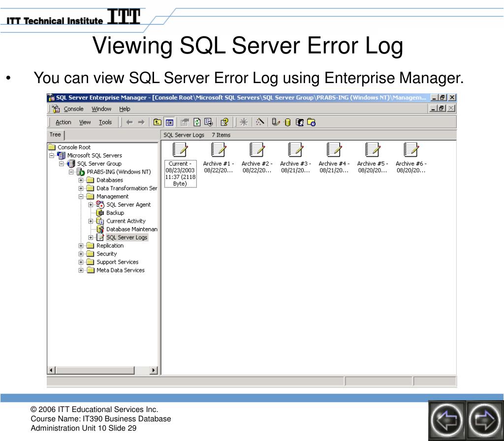Open the Help menu
This screenshot has width=504, height=441.
point(125,109)
